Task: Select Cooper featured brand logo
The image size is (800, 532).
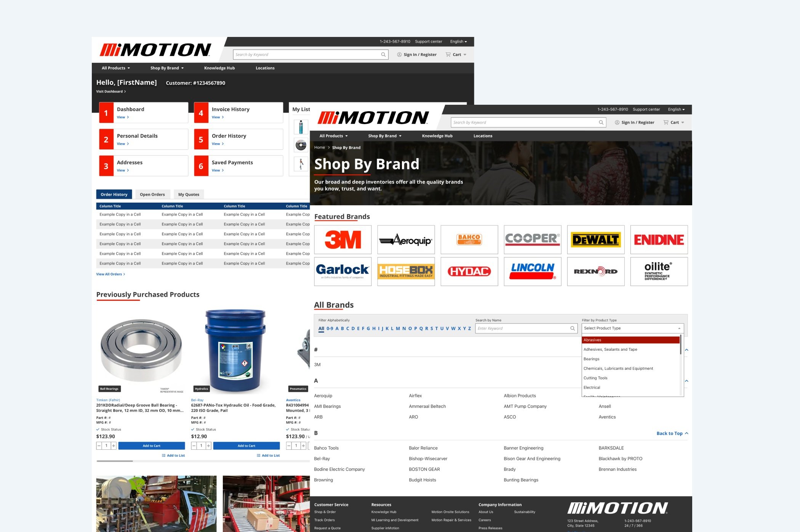Action: (533, 240)
